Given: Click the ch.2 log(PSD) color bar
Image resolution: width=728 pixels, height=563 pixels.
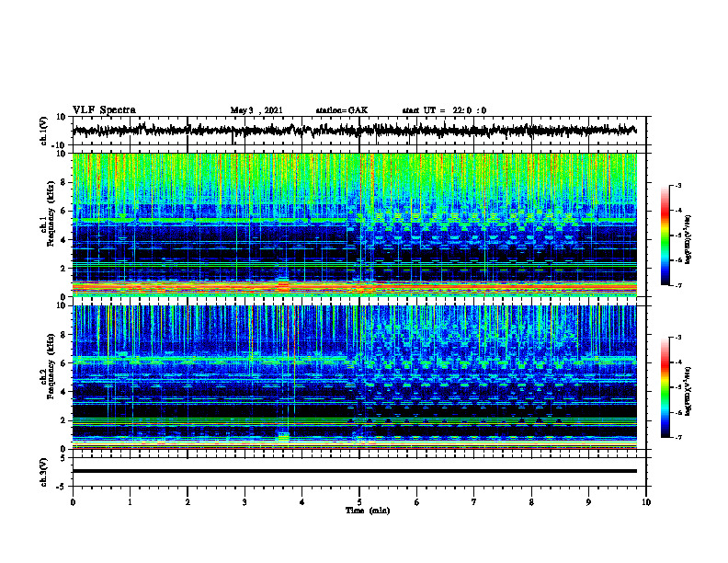Looking at the screenshot, I should coord(665,387).
